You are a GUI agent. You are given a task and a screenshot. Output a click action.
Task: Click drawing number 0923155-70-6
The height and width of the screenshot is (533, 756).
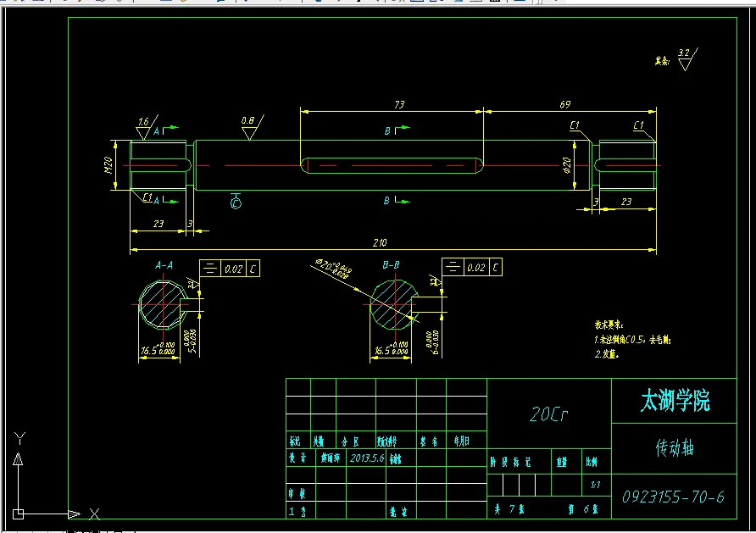click(x=673, y=497)
